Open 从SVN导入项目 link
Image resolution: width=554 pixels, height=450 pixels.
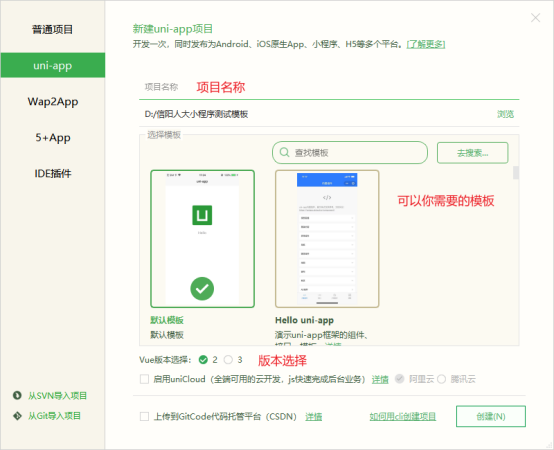pos(58,396)
